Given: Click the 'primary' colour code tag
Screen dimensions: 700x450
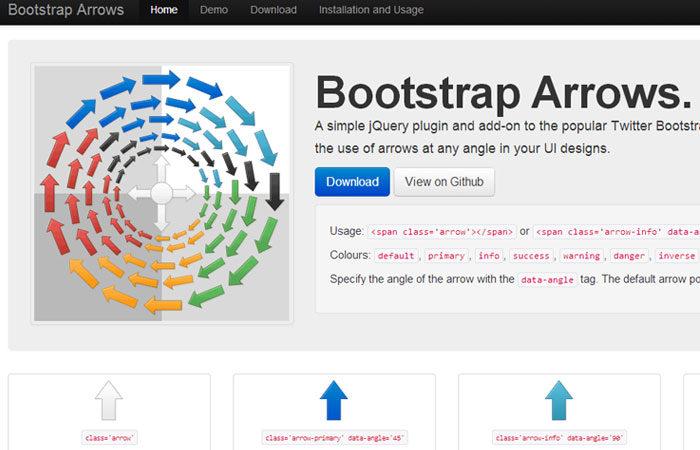Looking at the screenshot, I should [446, 255].
